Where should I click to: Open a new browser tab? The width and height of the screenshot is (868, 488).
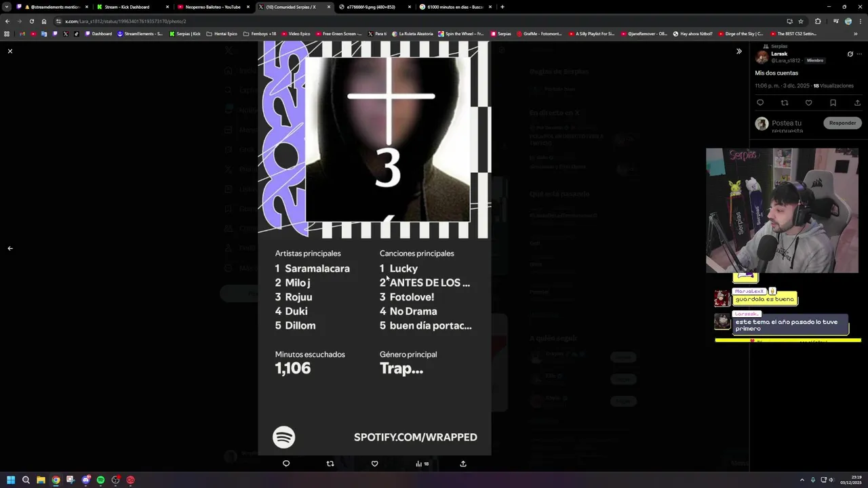(502, 7)
